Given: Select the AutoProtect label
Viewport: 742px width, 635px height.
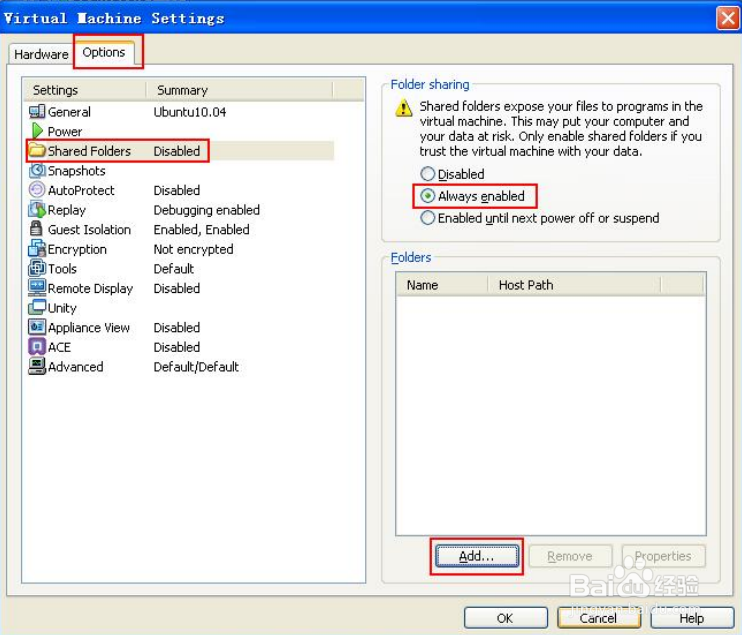Looking at the screenshot, I should (x=81, y=190).
